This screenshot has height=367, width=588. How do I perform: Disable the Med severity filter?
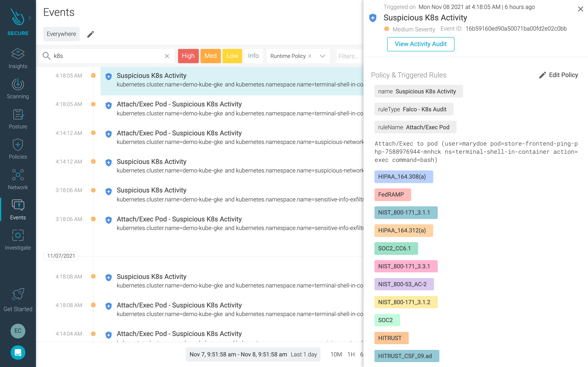click(210, 56)
